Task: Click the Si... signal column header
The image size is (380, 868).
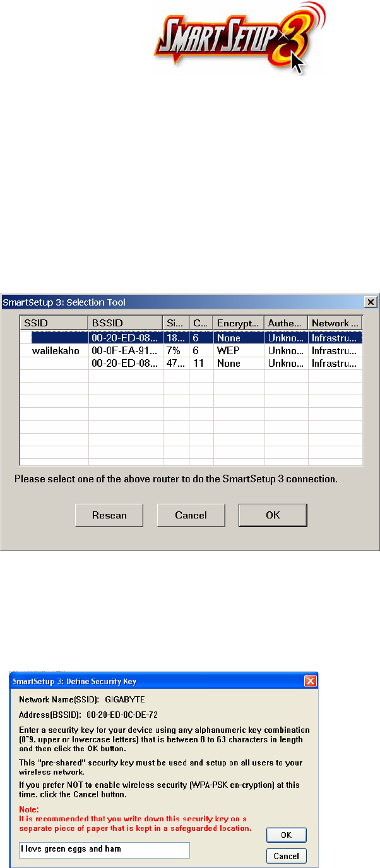Action: pos(175,323)
